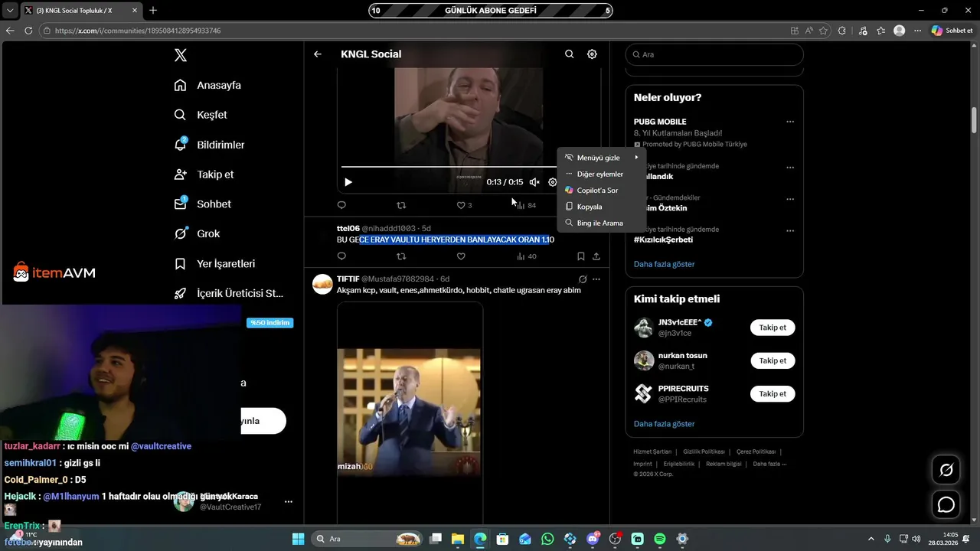This screenshot has width=980, height=551.
Task: Reply to the video post
Action: [x=341, y=205]
